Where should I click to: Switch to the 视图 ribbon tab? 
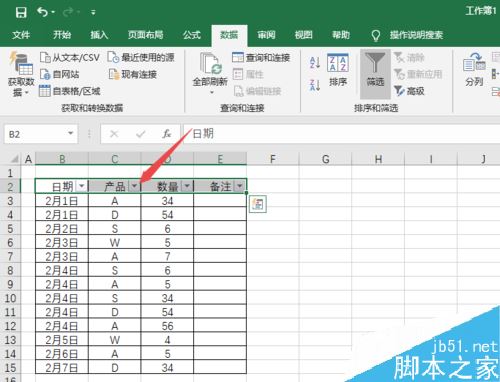click(303, 35)
